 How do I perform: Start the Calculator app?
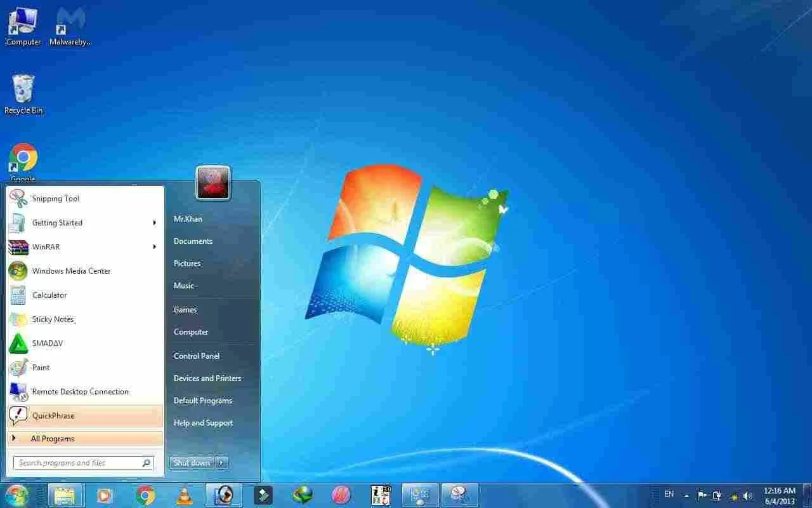tap(49, 295)
